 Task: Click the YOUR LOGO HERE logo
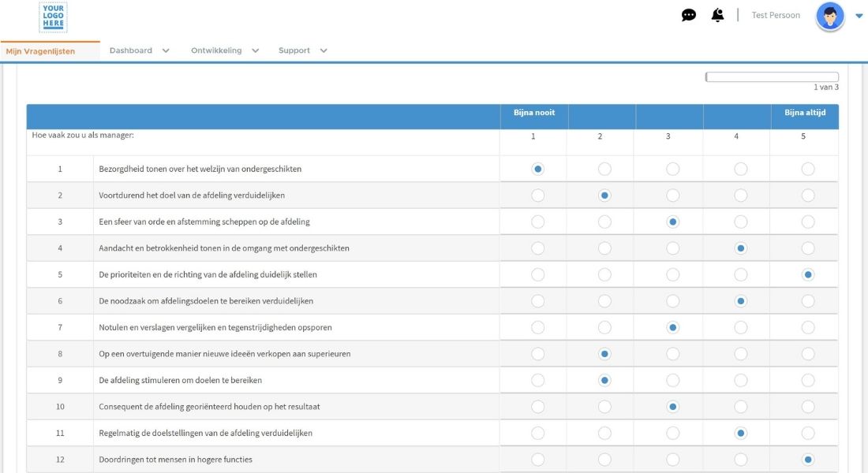(53, 17)
